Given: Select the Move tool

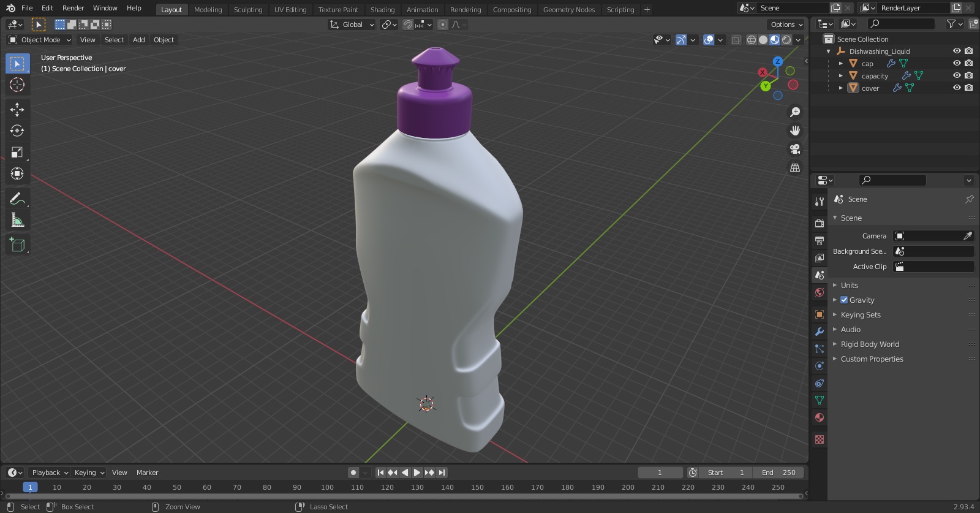Looking at the screenshot, I should pos(17,109).
